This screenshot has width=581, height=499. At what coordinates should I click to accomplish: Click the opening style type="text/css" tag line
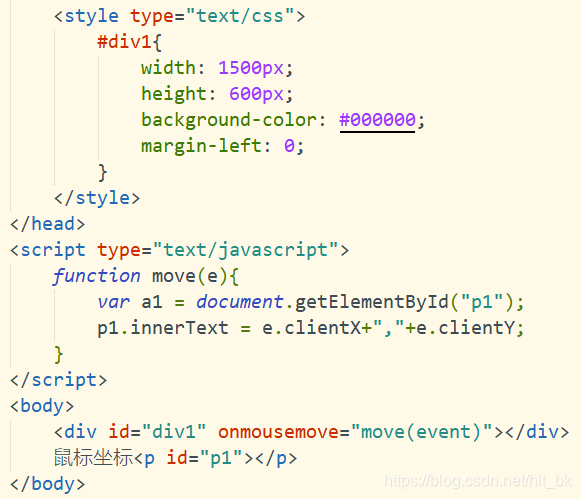[x=180, y=16]
